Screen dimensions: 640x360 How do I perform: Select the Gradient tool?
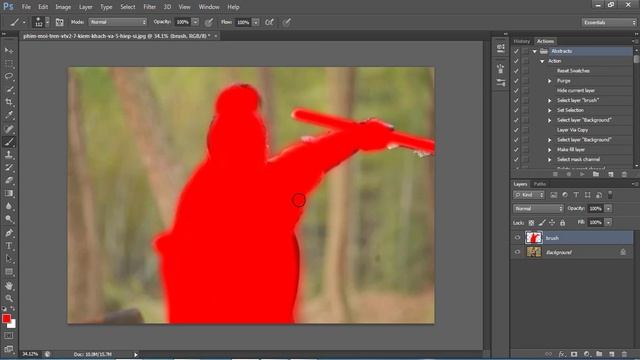[9, 193]
